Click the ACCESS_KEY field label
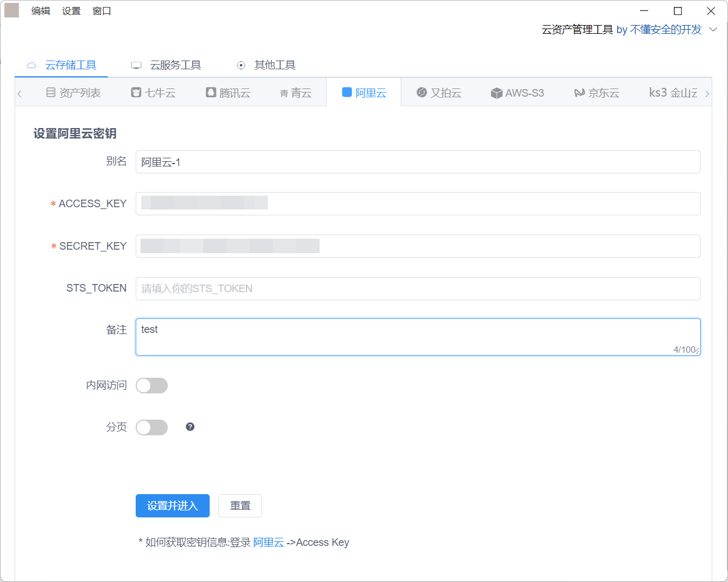 [x=93, y=204]
